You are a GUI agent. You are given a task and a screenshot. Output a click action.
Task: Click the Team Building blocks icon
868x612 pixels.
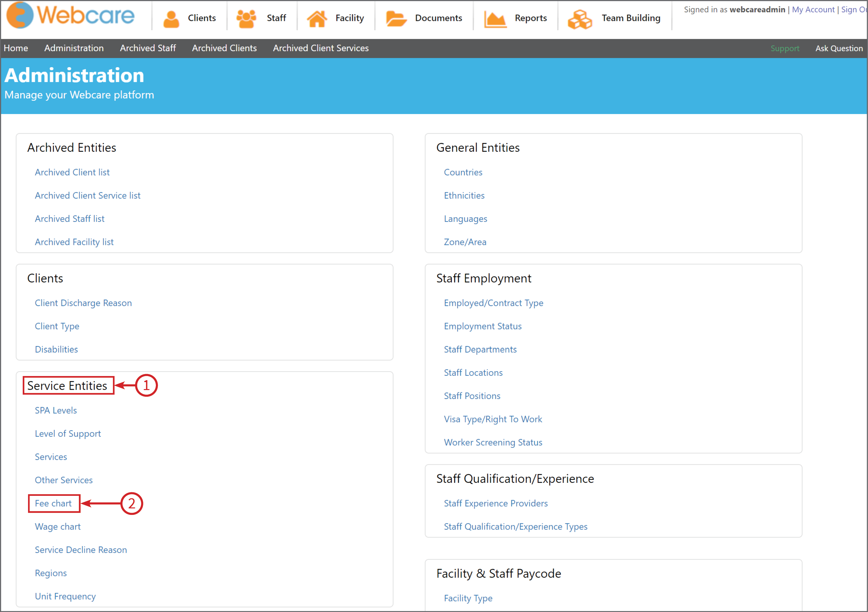tap(579, 19)
